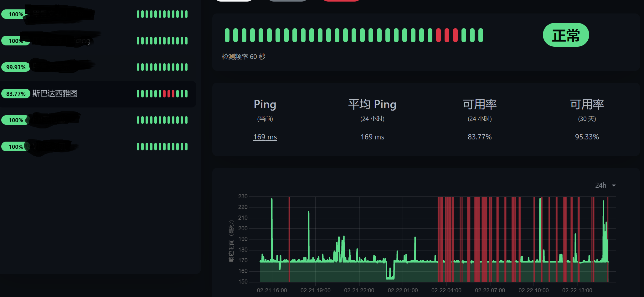Viewport: 644px width, 297px height.
Task: Click the 169 ms value under 平均 Ping
Action: (372, 137)
